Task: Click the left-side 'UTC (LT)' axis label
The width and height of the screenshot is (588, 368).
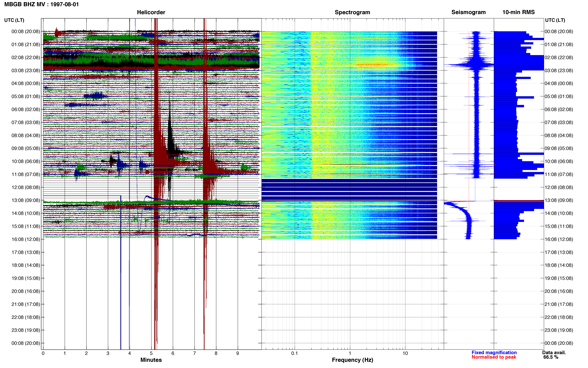Action: tap(14, 20)
